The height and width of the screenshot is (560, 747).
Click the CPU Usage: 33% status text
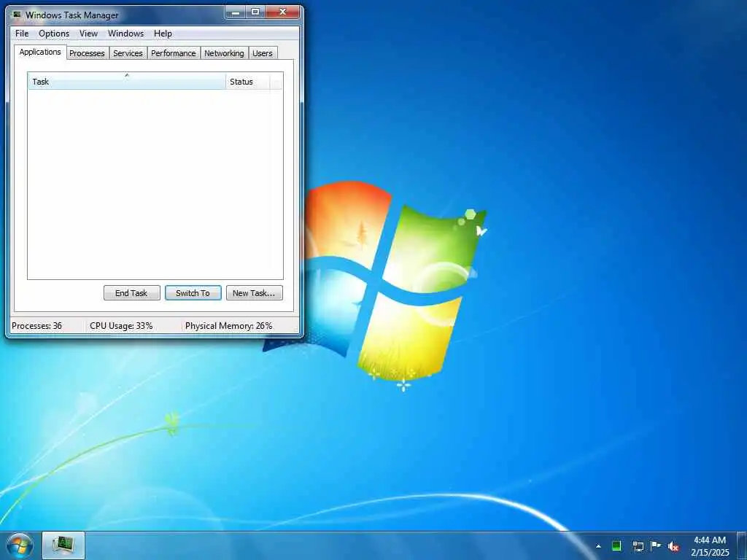(x=121, y=326)
